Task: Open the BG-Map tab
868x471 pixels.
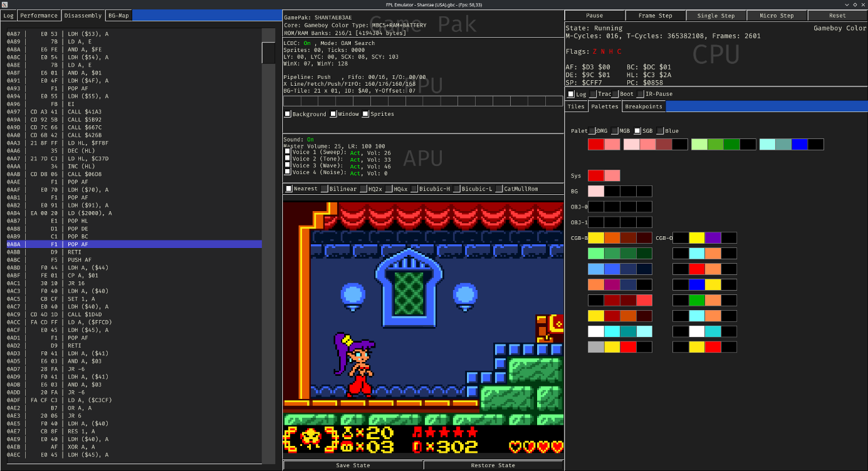Action: (x=119, y=15)
